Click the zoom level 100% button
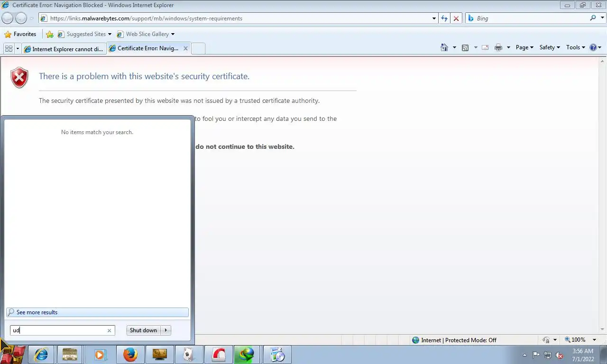Viewport: 607px width, 364px height. 575,340
